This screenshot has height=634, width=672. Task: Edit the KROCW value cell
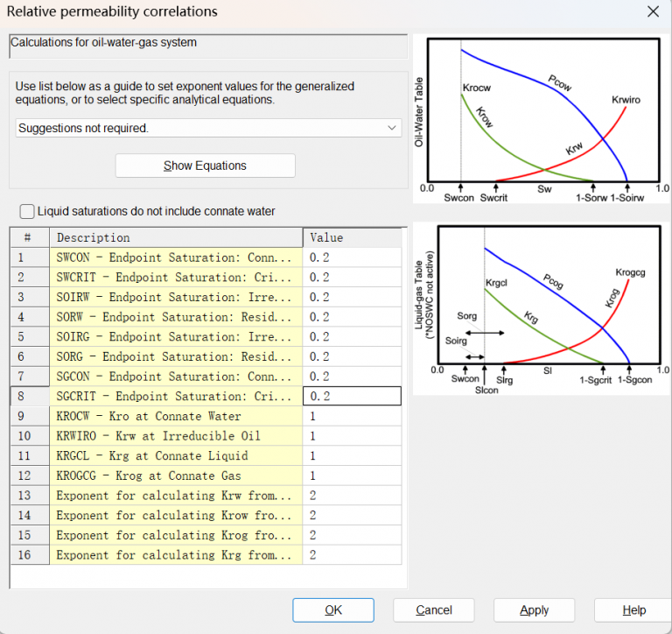tap(352, 416)
